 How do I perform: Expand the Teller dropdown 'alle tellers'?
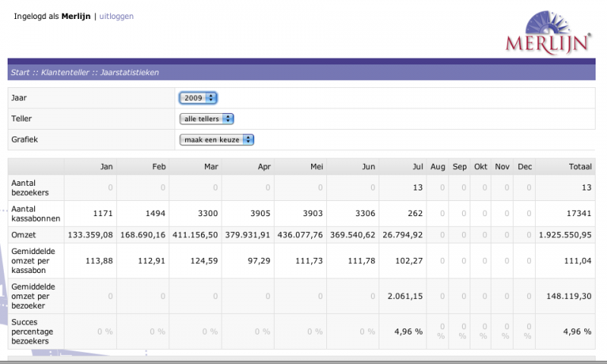coord(206,119)
